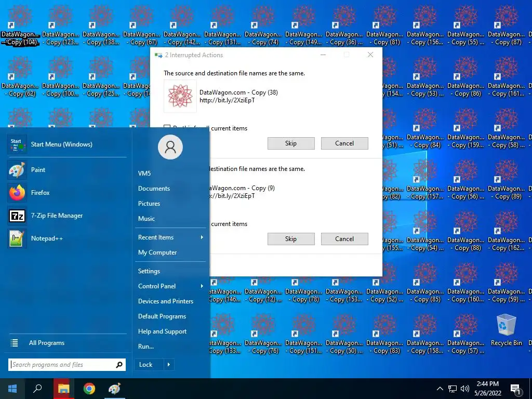This screenshot has height=399, width=532.
Task: Open 7-Zip File Manager from Start menu
Action: point(17,216)
